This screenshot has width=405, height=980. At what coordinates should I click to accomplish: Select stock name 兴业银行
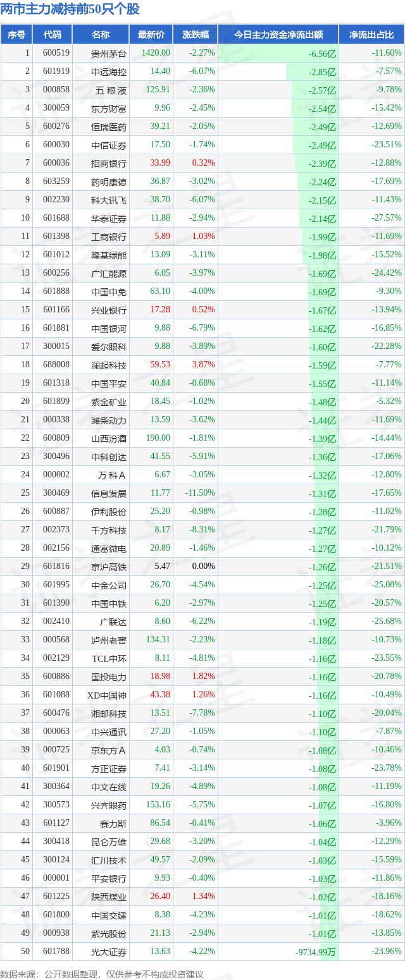click(x=109, y=310)
